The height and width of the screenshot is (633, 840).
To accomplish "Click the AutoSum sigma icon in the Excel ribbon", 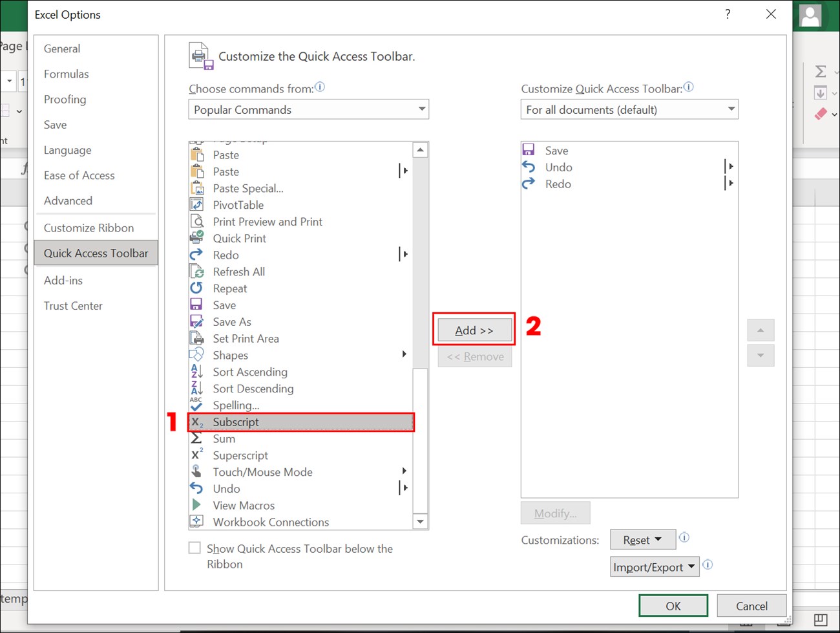I will (x=821, y=71).
